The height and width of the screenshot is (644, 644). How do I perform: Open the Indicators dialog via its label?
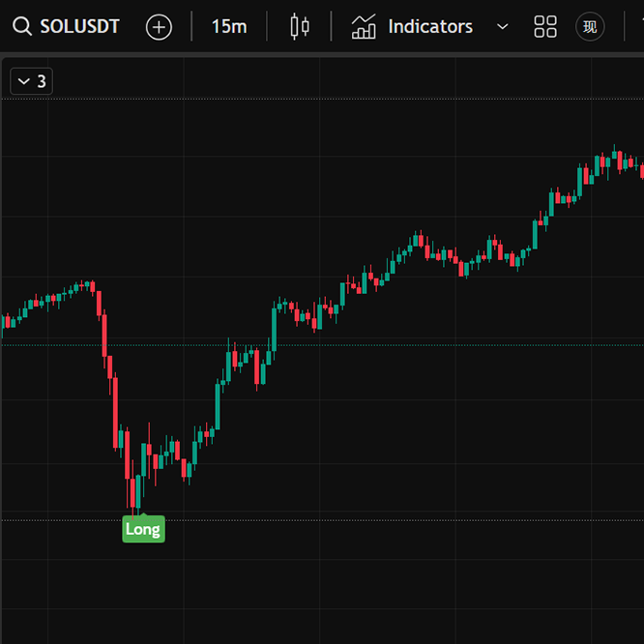click(x=430, y=26)
